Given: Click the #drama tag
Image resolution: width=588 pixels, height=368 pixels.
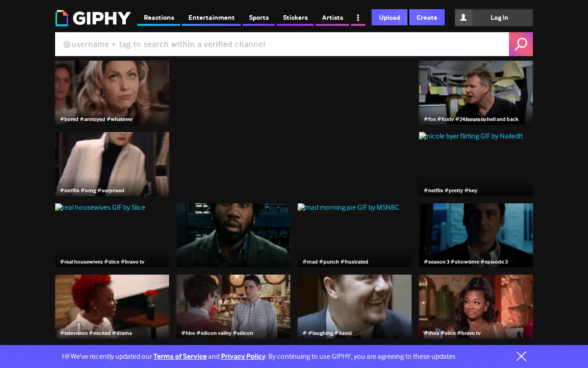Looking at the screenshot, I should [x=122, y=333].
